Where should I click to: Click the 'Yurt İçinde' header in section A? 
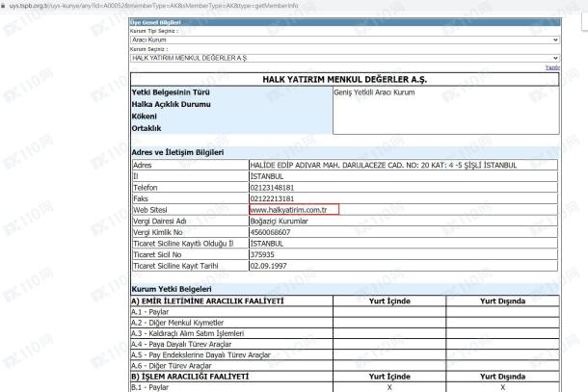(x=389, y=301)
